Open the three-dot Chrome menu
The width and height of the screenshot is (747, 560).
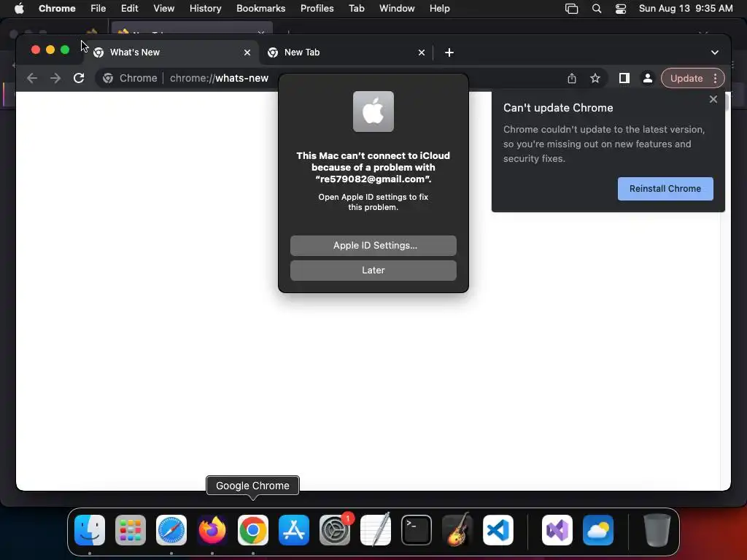point(716,78)
